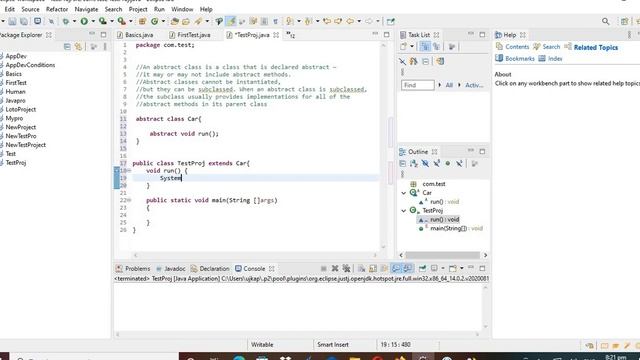Click the New Java Class icon
Image resolution: width=640 pixels, height=360 pixels.
tap(155, 21)
